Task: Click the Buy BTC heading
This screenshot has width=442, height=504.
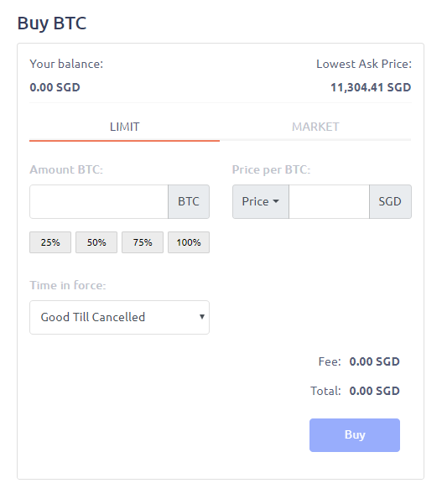Action: pyautogui.click(x=52, y=23)
